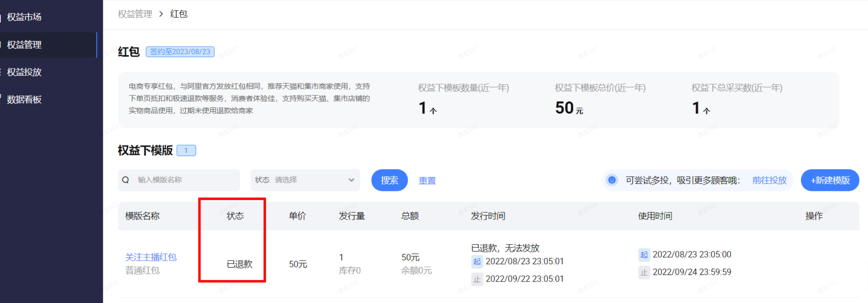Click the 模版名称 column header
The image size is (868, 303).
[142, 216]
